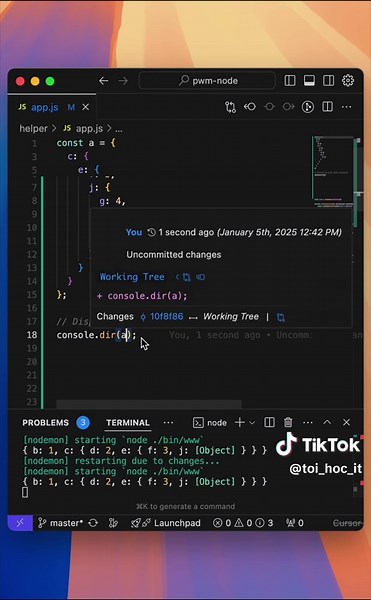Open errors and warnings status counter
The height and width of the screenshot is (600, 371).
click(242, 523)
